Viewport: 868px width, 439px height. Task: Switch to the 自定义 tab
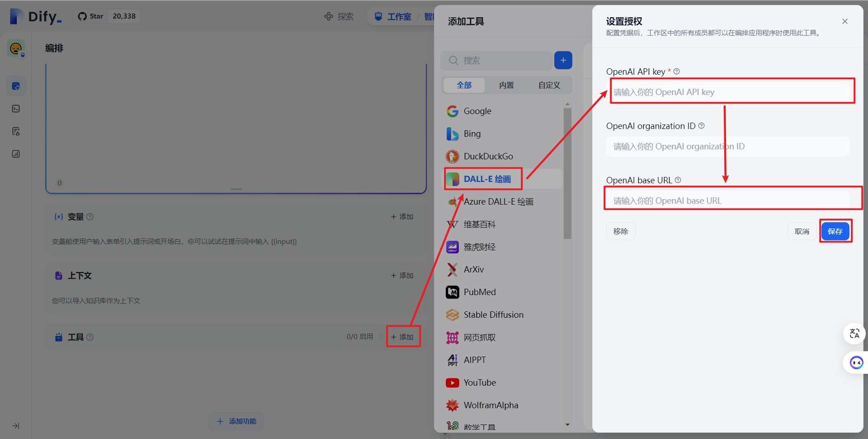[x=549, y=85]
